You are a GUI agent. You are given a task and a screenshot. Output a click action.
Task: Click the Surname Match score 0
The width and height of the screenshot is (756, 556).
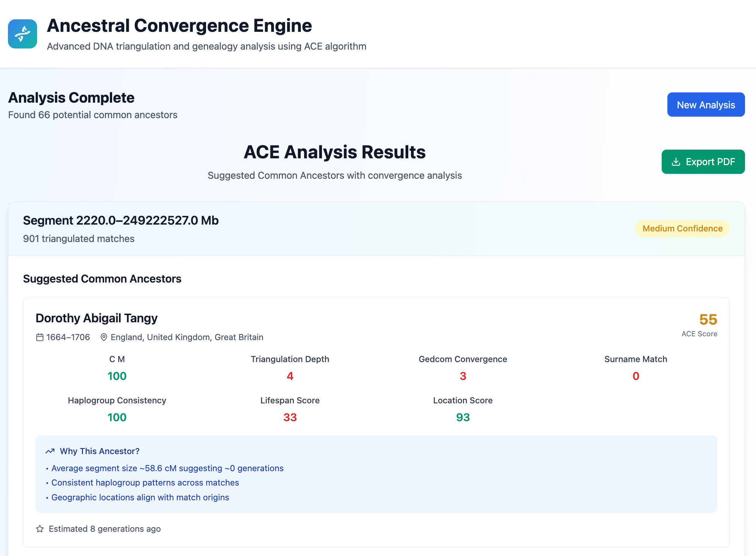pos(636,376)
